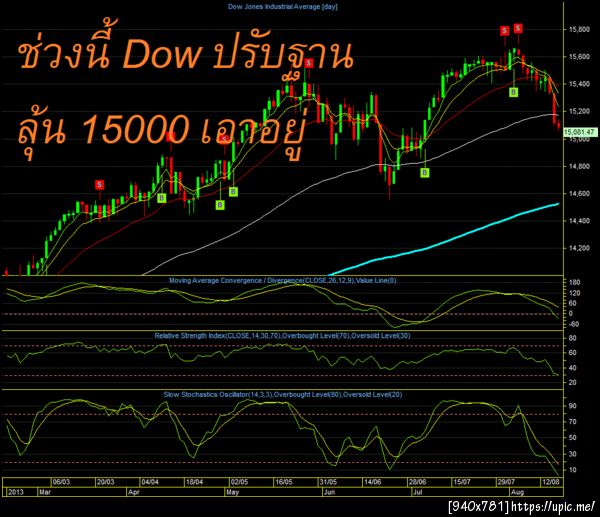Click the 20/03 date label
Image resolution: width=600 pixels, height=517 pixels.
(x=106, y=482)
